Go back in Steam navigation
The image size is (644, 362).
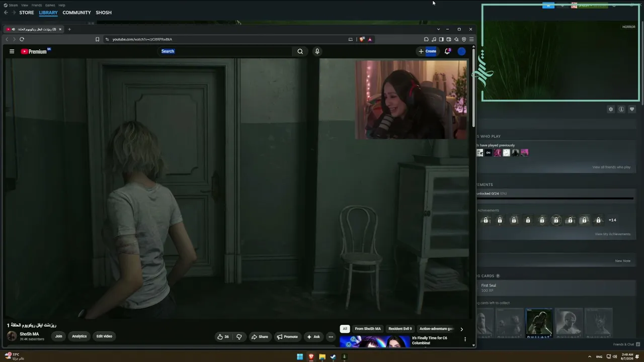(x=6, y=13)
